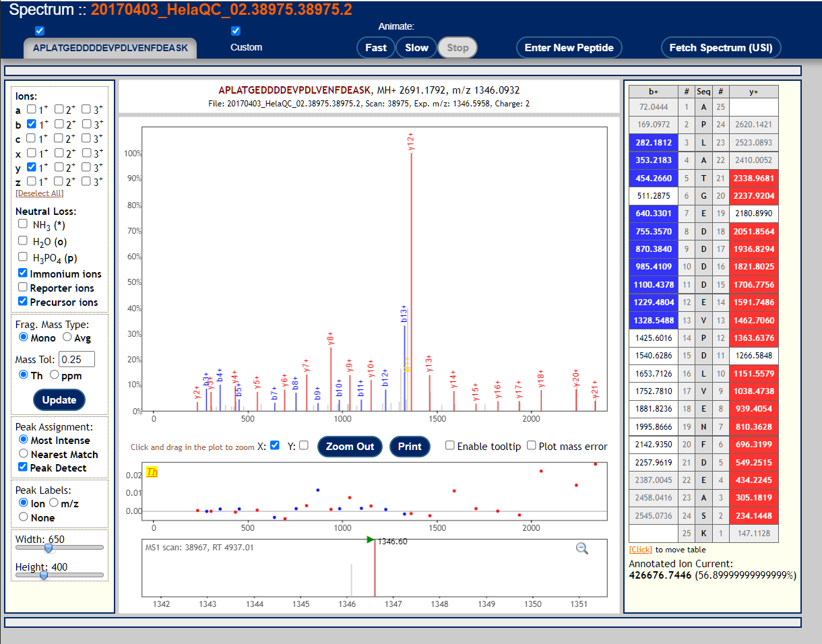The height and width of the screenshot is (644, 822).
Task: Click y+ value 1363.6376 in ion table
Action: 754,337
